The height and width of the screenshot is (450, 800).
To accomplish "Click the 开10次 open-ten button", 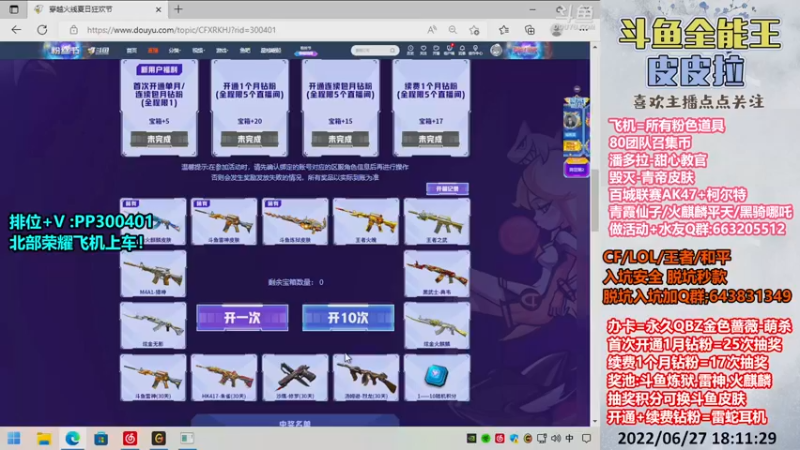I will click(x=348, y=318).
